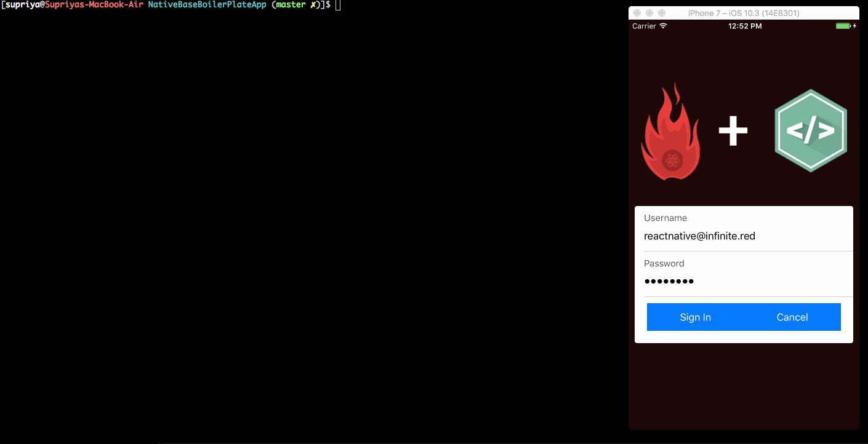This screenshot has height=444, width=868.
Task: Click the white plus sign between logos
Action: (x=733, y=130)
